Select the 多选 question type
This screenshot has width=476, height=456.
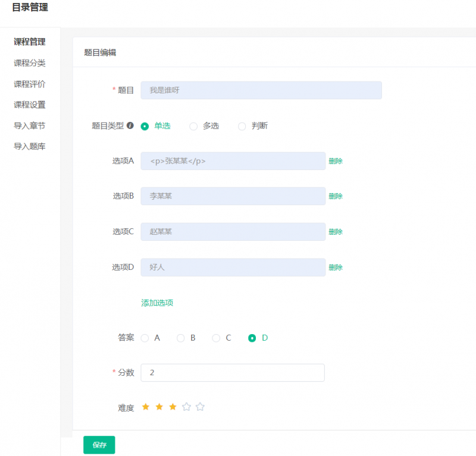[x=193, y=126]
